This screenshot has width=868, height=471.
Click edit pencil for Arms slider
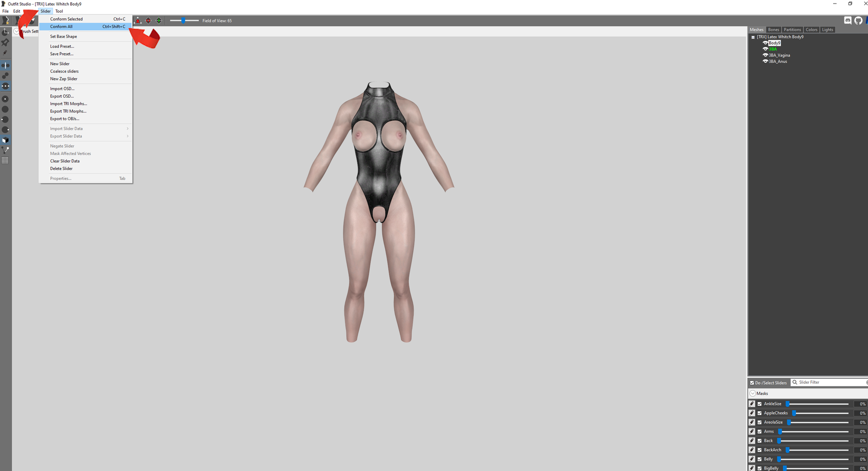(x=752, y=432)
